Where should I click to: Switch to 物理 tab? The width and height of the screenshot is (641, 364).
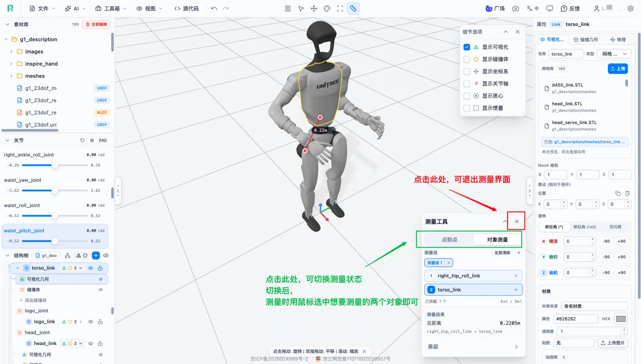[617, 39]
